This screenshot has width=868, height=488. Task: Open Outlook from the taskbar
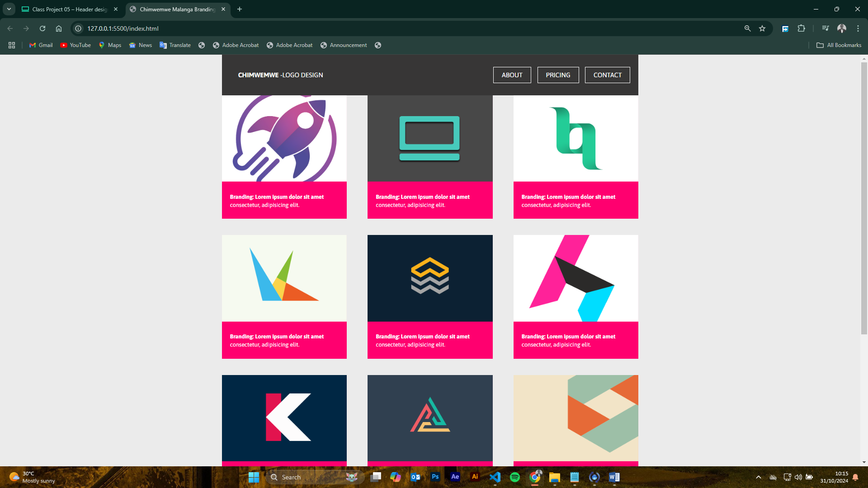(x=415, y=477)
